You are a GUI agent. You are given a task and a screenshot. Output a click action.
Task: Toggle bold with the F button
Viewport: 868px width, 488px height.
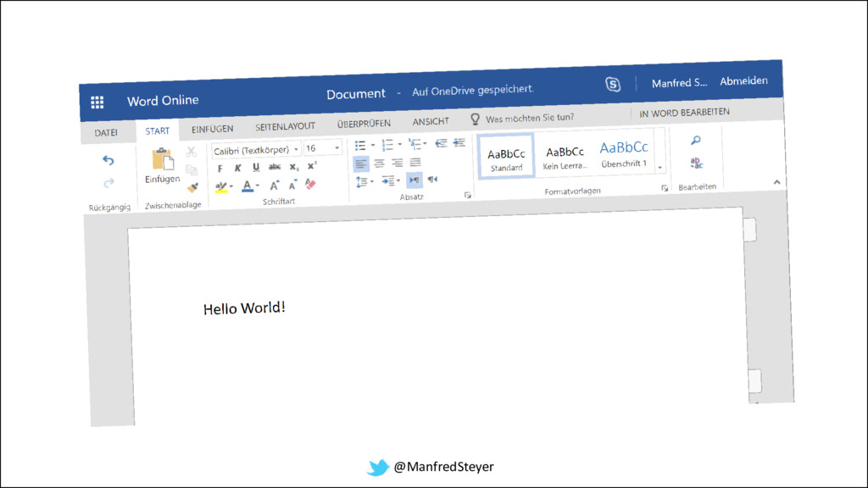220,169
